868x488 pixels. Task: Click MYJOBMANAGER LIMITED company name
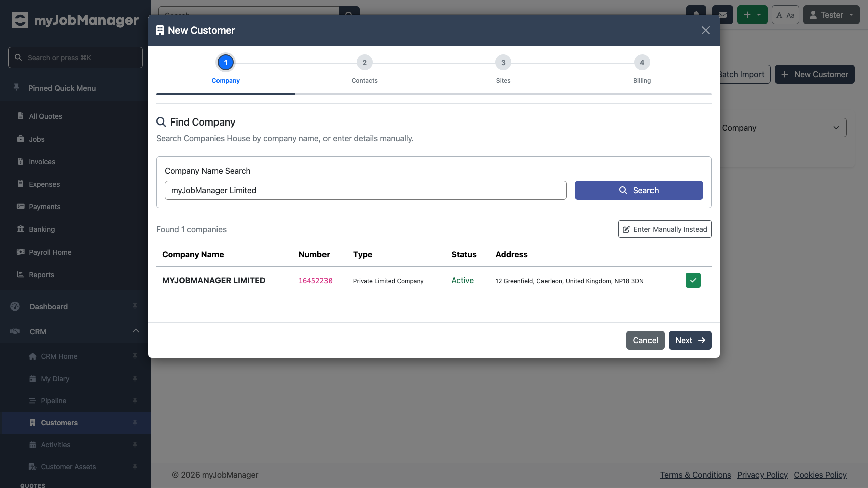click(213, 280)
